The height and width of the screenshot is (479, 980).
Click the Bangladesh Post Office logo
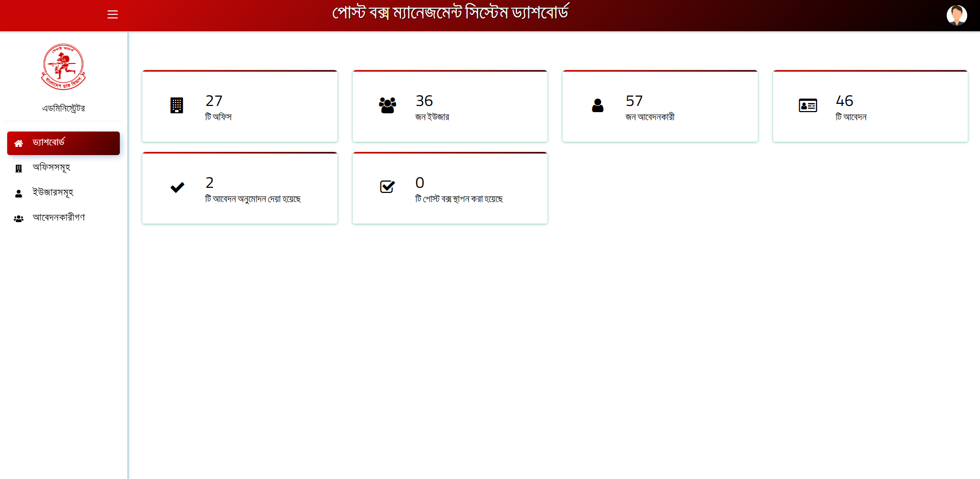pyautogui.click(x=63, y=67)
